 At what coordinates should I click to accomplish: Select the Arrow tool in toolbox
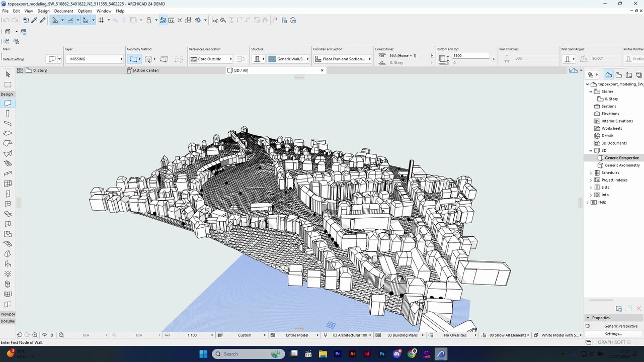pyautogui.click(x=8, y=74)
